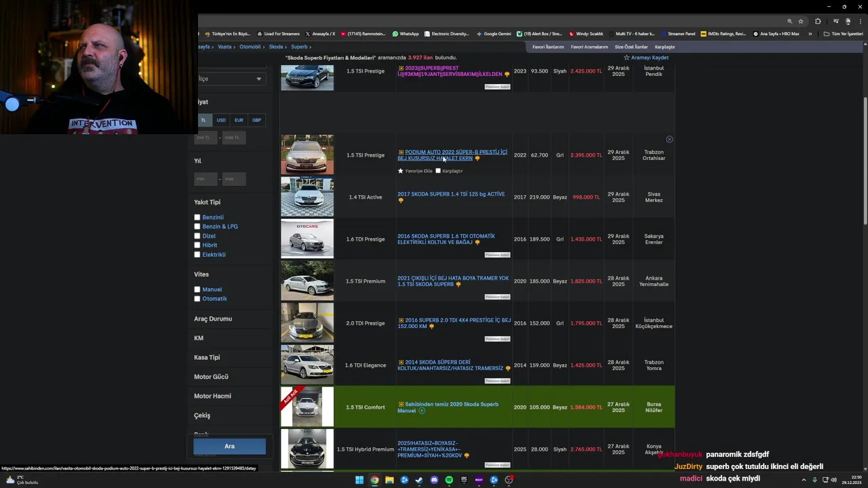Open File Explorer in taskbar
Image resolution: width=868 pixels, height=488 pixels.
click(389, 480)
